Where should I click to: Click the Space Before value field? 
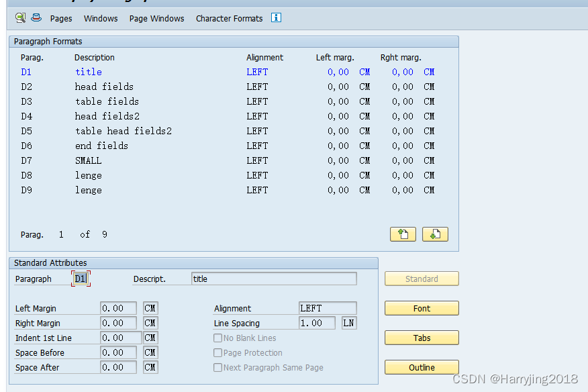click(118, 352)
